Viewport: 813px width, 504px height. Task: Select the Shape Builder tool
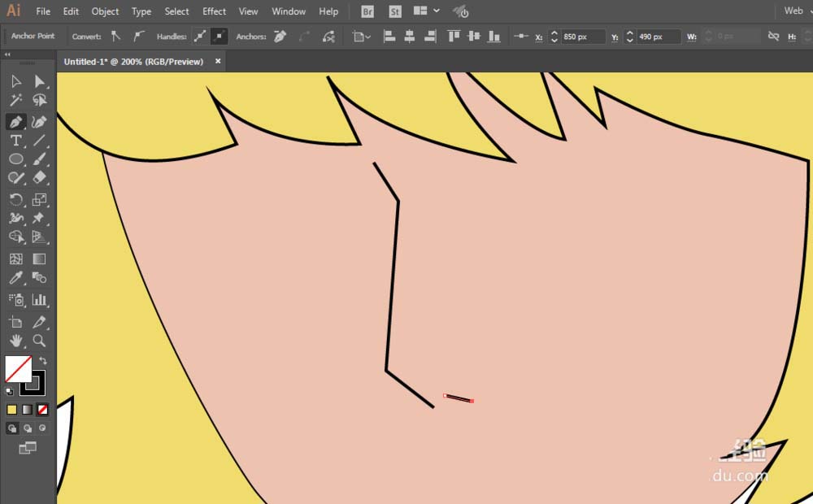pos(16,237)
